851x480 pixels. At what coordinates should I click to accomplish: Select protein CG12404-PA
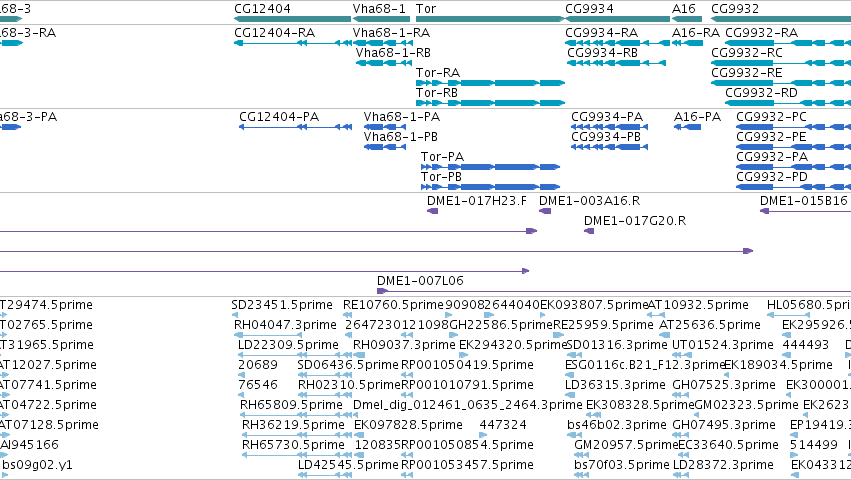pos(279,117)
